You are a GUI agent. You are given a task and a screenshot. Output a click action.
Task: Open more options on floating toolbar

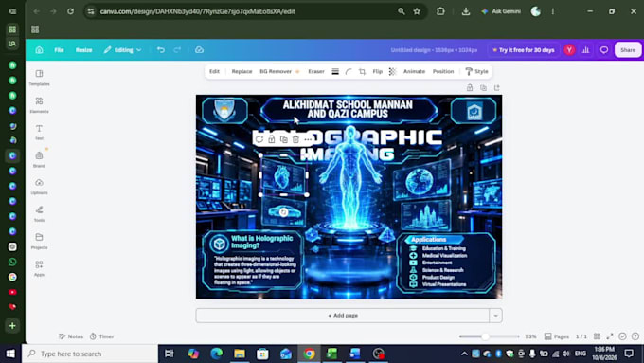308,139
